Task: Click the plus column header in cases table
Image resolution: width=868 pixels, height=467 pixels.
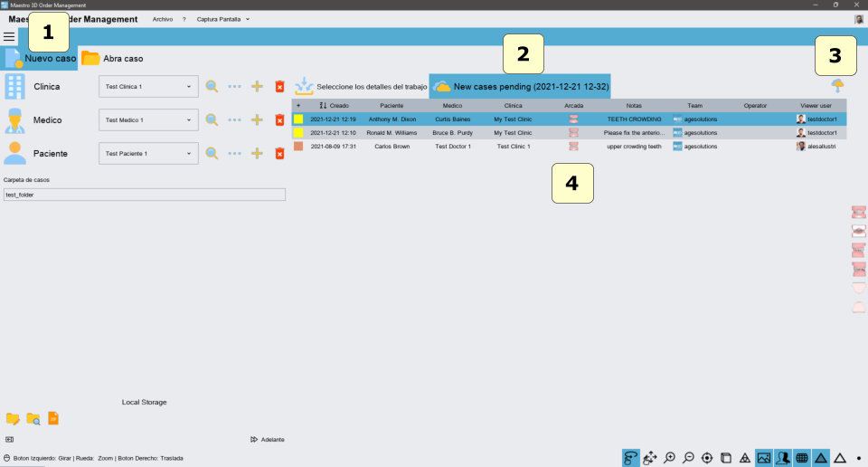Action: coord(298,105)
